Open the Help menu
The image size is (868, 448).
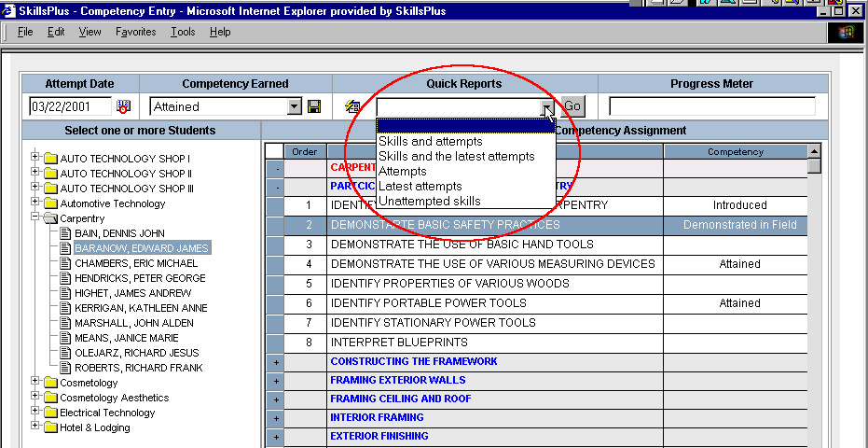(x=220, y=32)
